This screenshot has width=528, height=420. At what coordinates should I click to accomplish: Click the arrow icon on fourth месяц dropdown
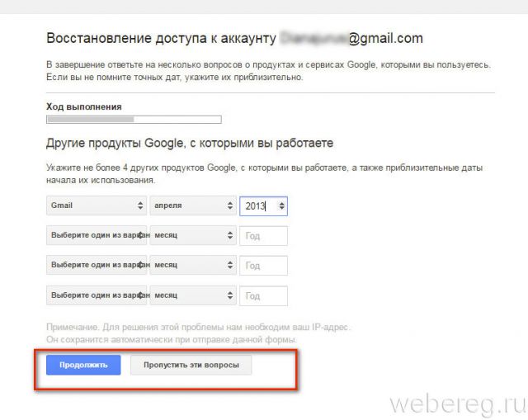[x=230, y=295]
